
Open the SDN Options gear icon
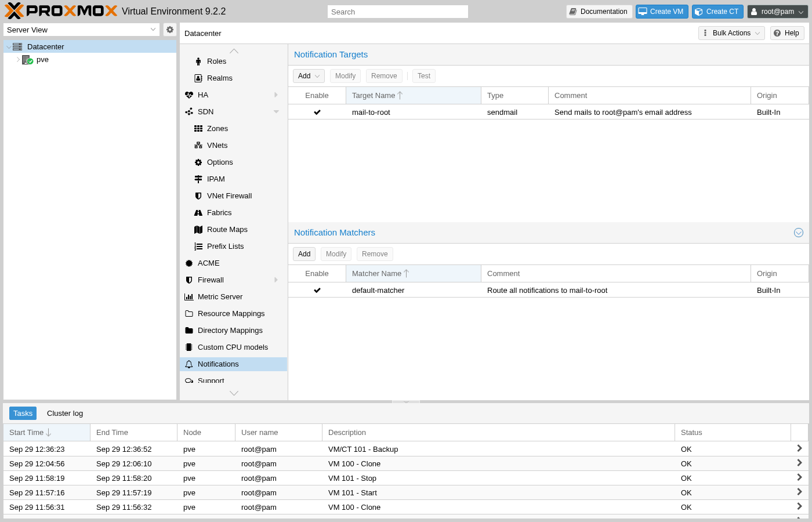198,162
